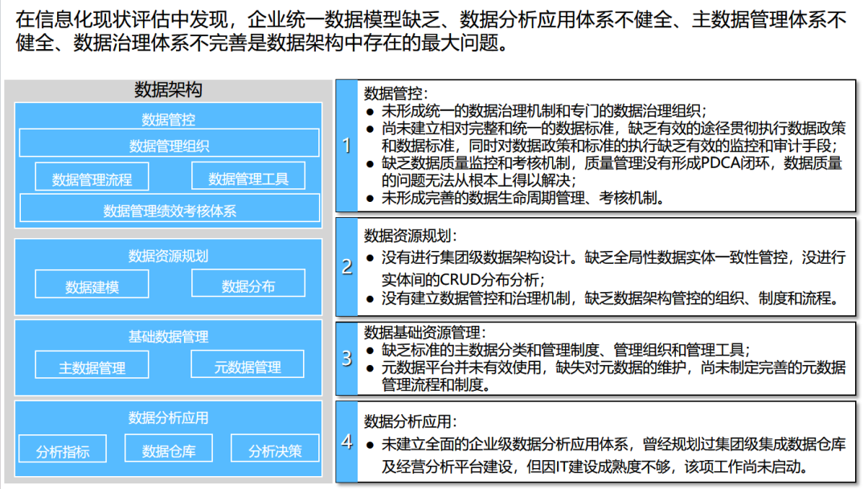Click the number 2 badge
The width and height of the screenshot is (868, 489).
(x=346, y=267)
